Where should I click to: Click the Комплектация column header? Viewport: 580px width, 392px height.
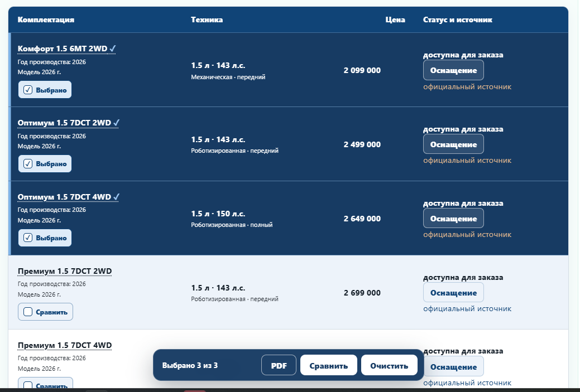[46, 20]
